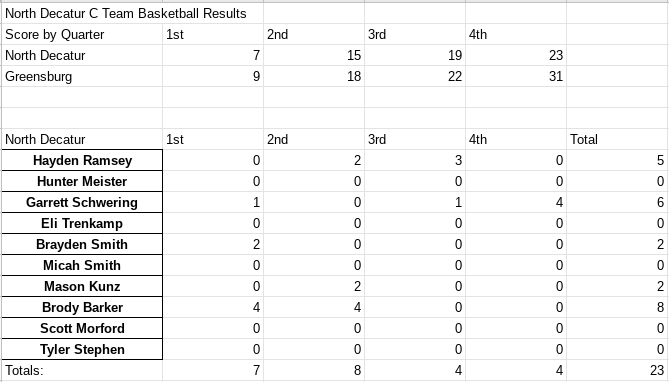The width and height of the screenshot is (669, 382).
Task: Click Garrett Schwering's 4th quarter value of 4
Action: [516, 202]
